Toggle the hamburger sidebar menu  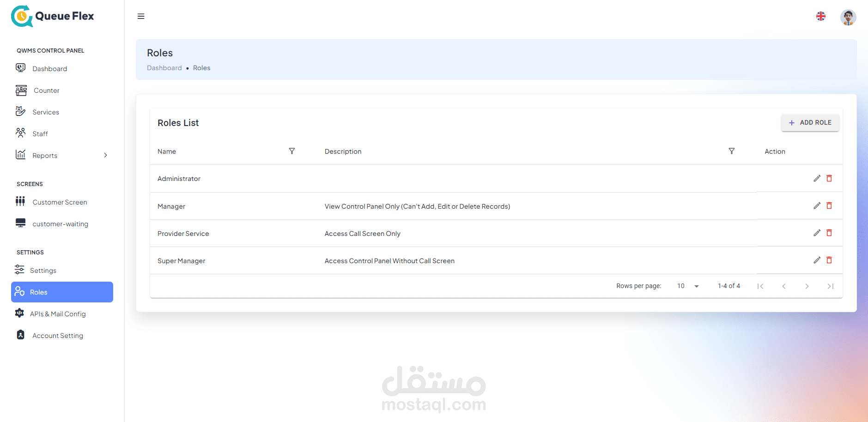pos(141,16)
